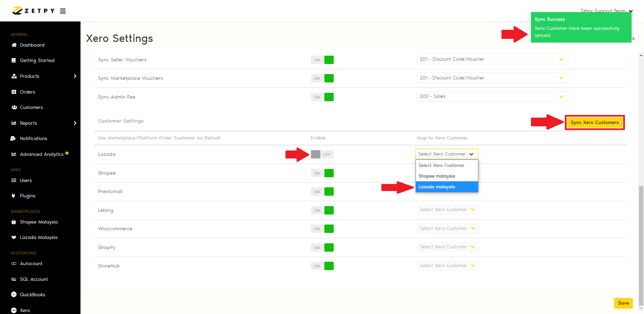Toggle Sync Admin Fee switch

coord(322,97)
